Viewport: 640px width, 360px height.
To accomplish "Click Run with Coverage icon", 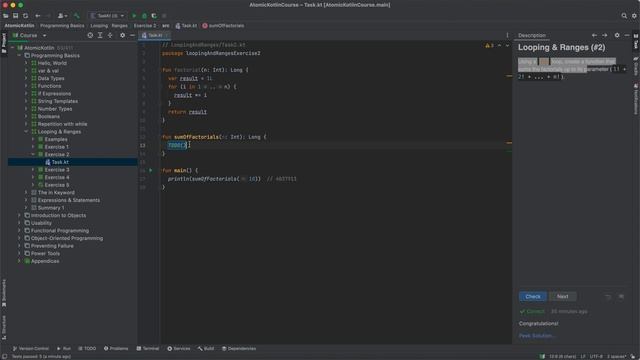I will [154, 16].
